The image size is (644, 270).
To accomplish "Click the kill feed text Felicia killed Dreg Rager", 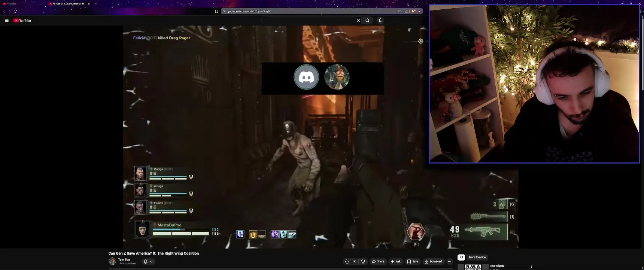I will [162, 38].
